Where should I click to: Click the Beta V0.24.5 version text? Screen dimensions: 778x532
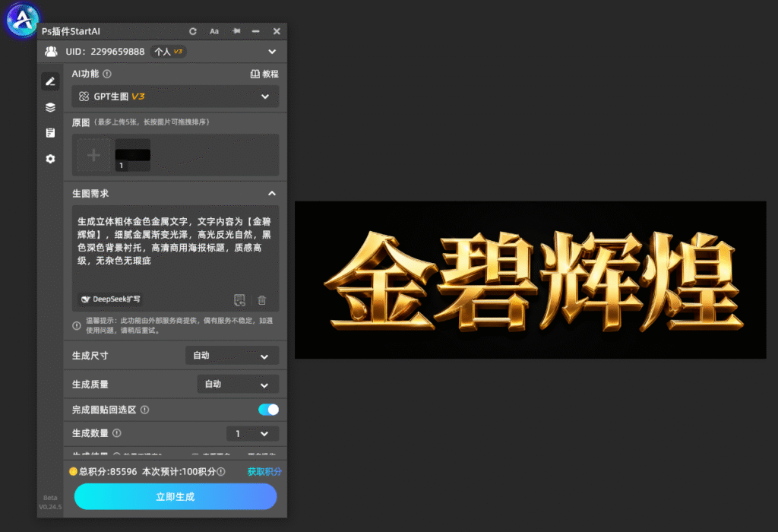[50, 502]
